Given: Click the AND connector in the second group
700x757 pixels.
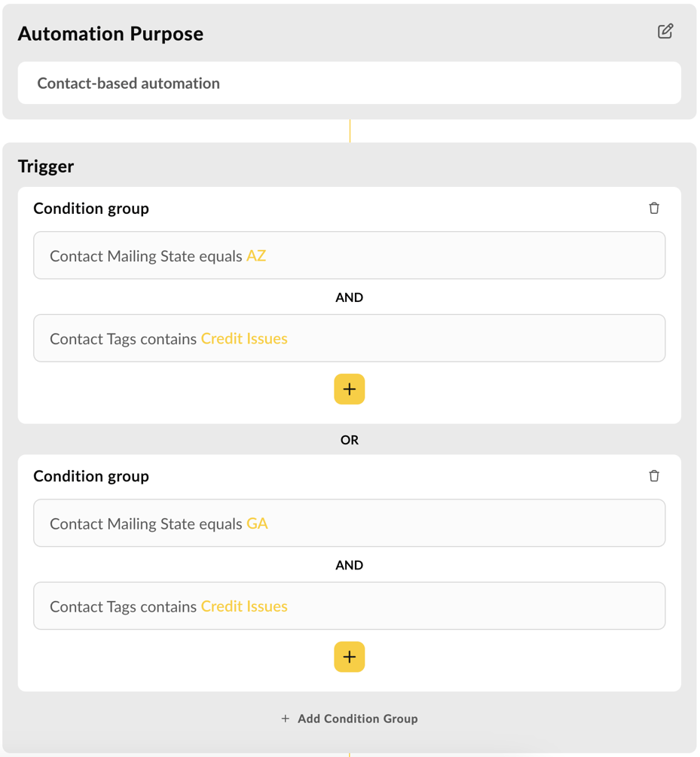Looking at the screenshot, I should (x=349, y=565).
